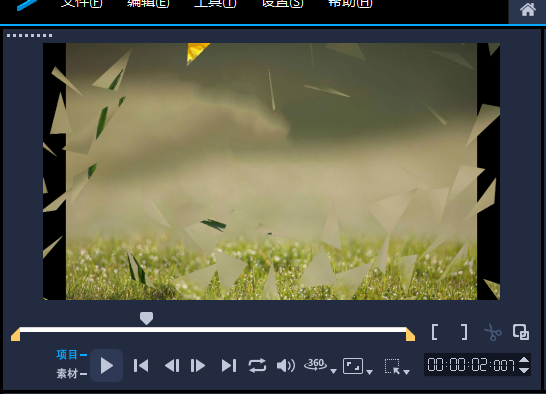This screenshot has height=394, width=546.
Task: Click the scissors split clip icon
Action: click(x=493, y=332)
